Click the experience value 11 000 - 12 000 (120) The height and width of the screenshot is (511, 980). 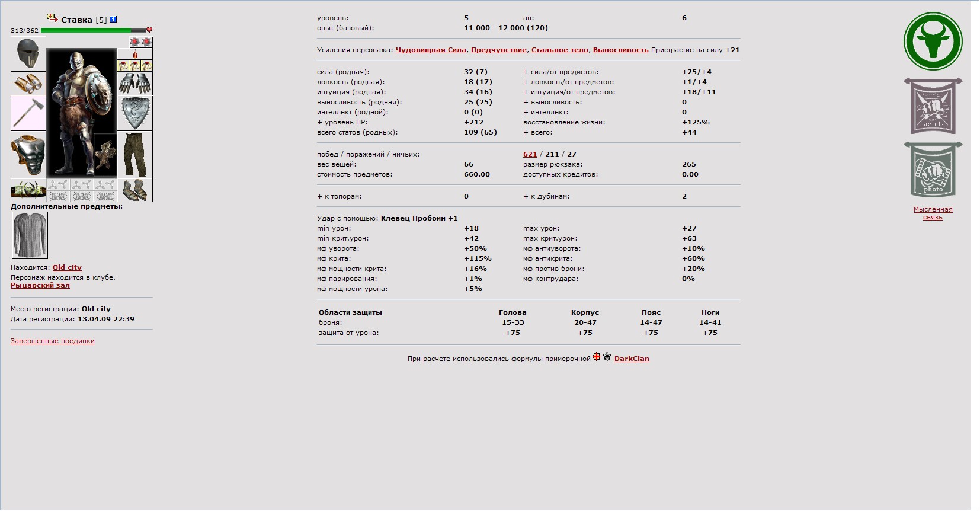pos(506,28)
